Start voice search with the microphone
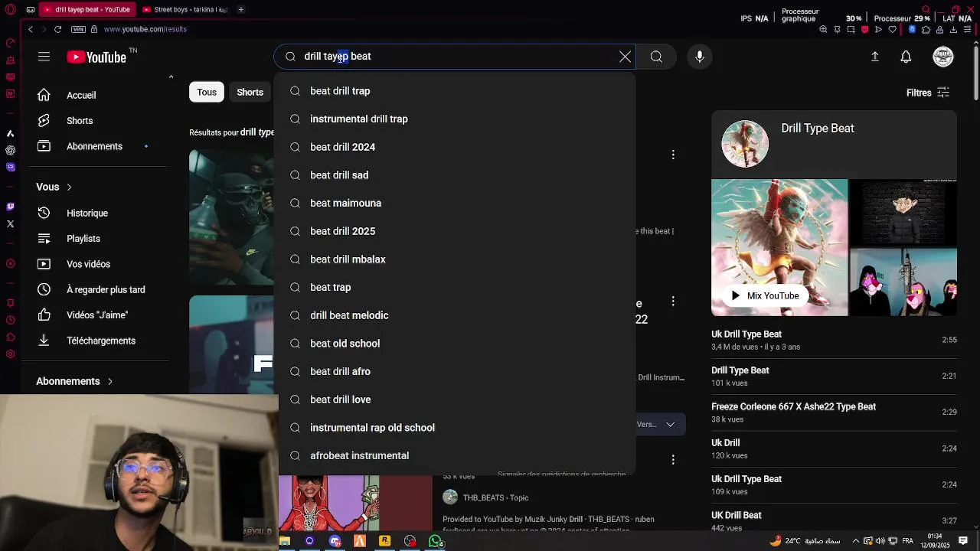 (700, 57)
